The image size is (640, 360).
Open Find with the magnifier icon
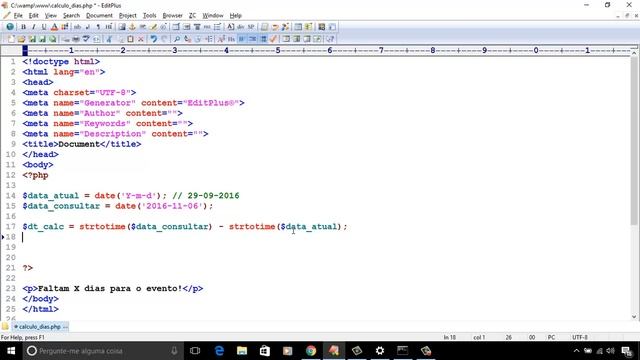click(177, 39)
